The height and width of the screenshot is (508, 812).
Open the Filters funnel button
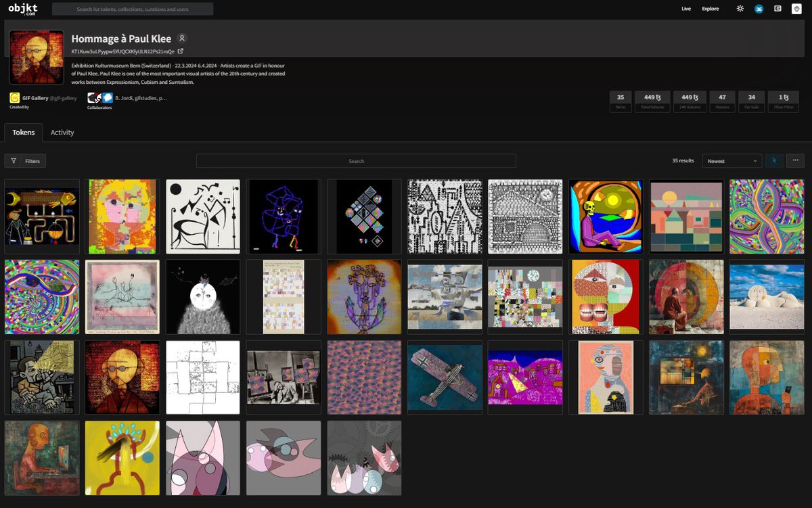click(x=25, y=161)
